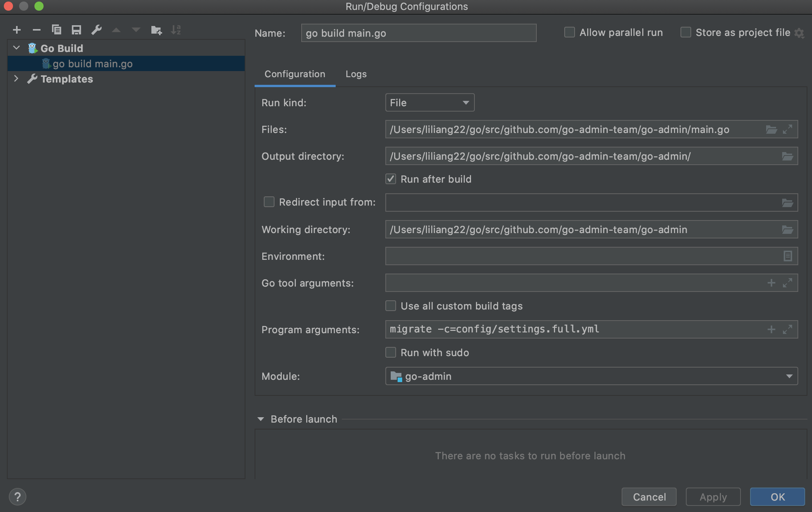
Task: Open the Environment variables editor icon
Action: (787, 256)
